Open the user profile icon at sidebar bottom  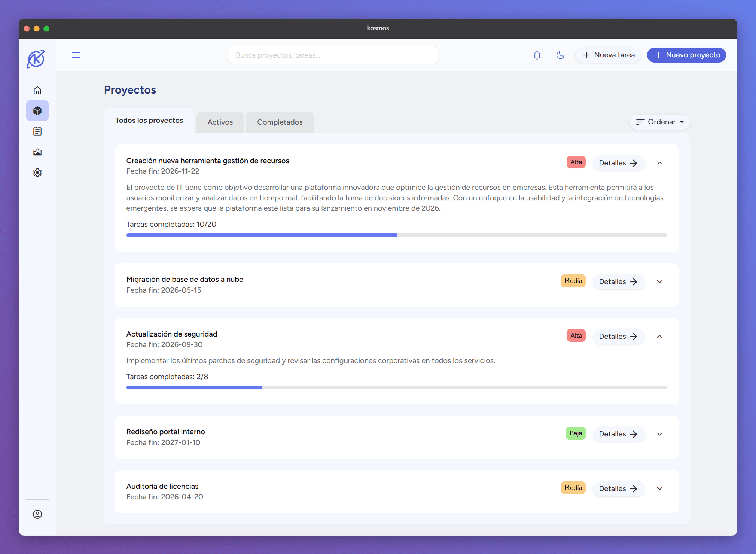click(x=37, y=514)
